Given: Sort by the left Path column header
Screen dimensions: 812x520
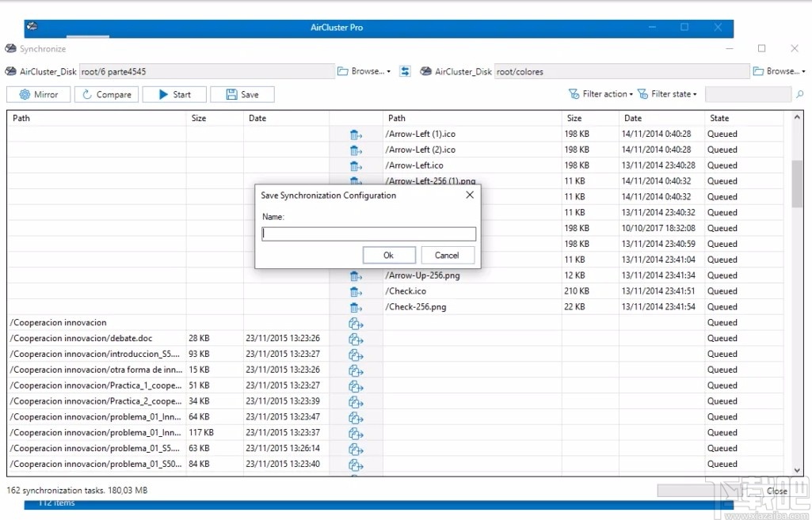Looking at the screenshot, I should tap(97, 118).
